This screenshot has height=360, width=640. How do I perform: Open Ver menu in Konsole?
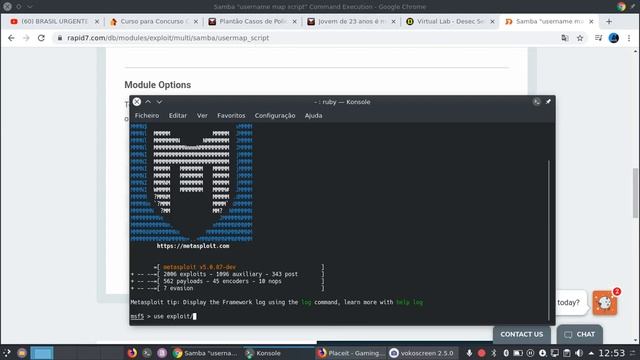202,116
